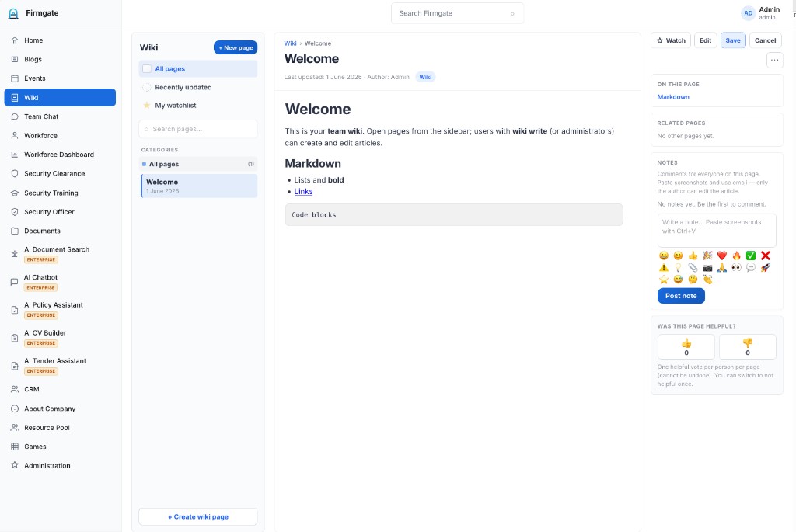Viewport: 796px width, 532px height.
Task: Show Recently updated pages
Action: click(x=198, y=87)
